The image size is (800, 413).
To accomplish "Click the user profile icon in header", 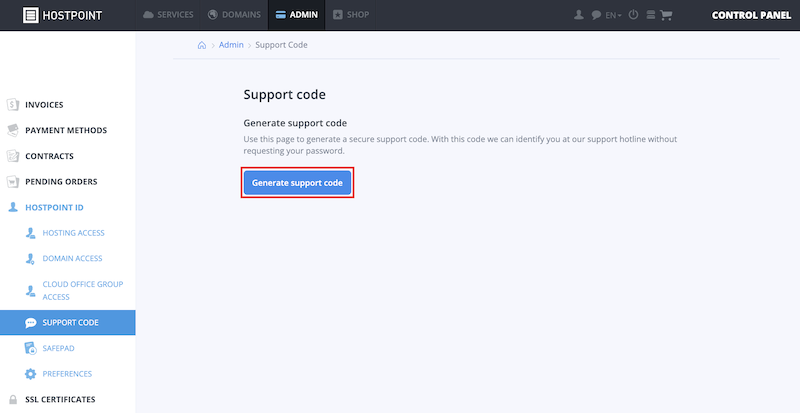I will tap(579, 15).
